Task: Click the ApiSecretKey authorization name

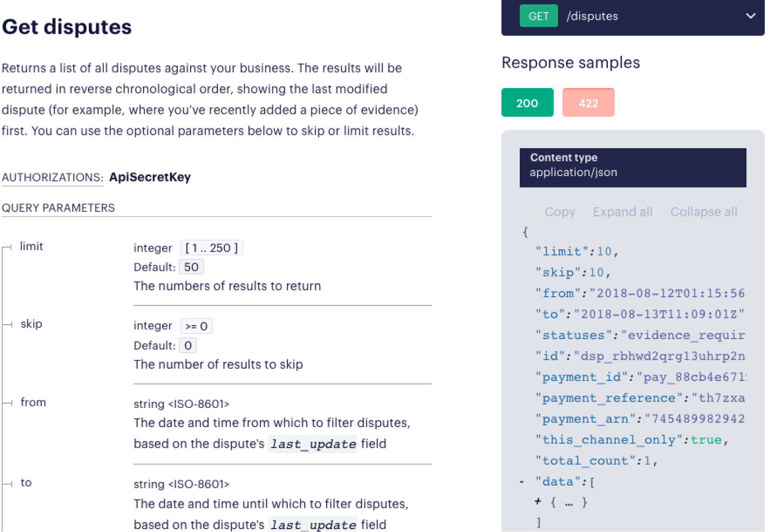Action: coord(150,177)
